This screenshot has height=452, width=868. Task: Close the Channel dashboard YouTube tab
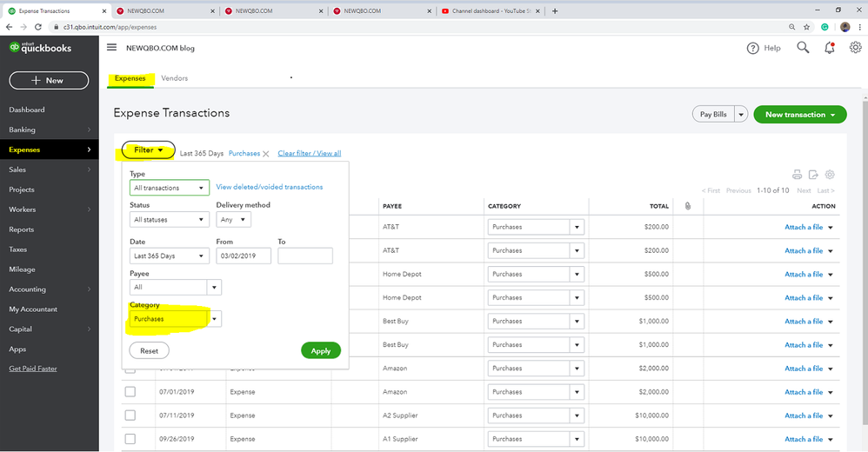(537, 11)
